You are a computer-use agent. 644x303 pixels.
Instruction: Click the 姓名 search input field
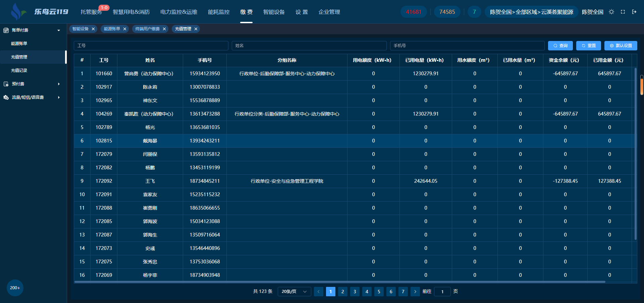point(309,46)
